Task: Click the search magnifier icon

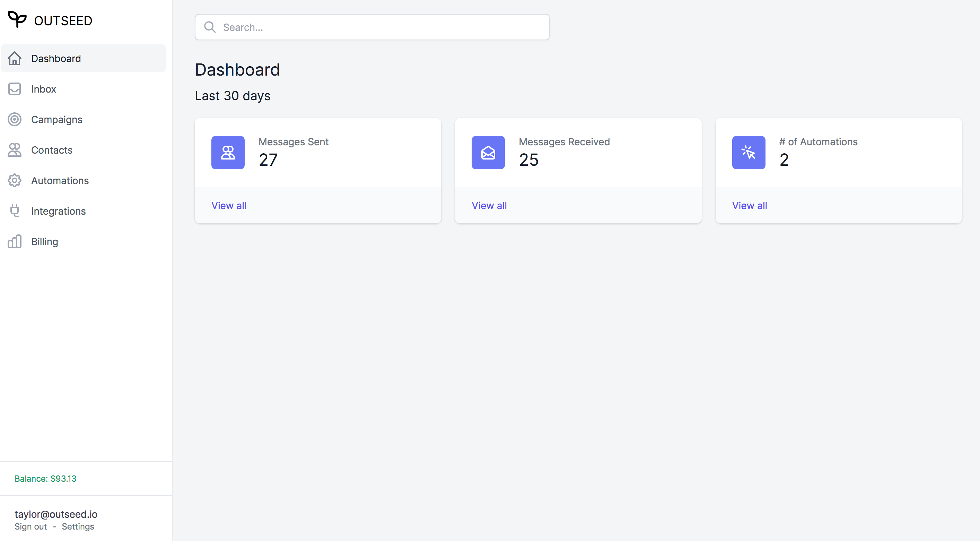Action: tap(210, 27)
